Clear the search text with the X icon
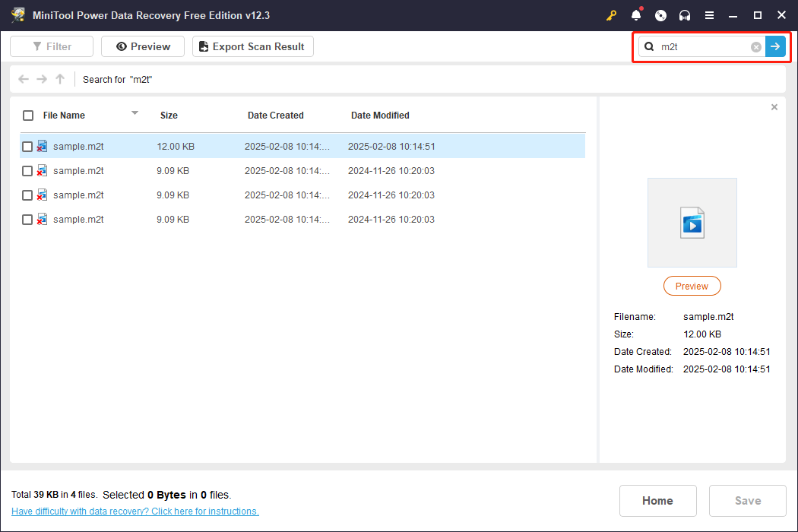The width and height of the screenshot is (798, 532). pyautogui.click(x=756, y=47)
